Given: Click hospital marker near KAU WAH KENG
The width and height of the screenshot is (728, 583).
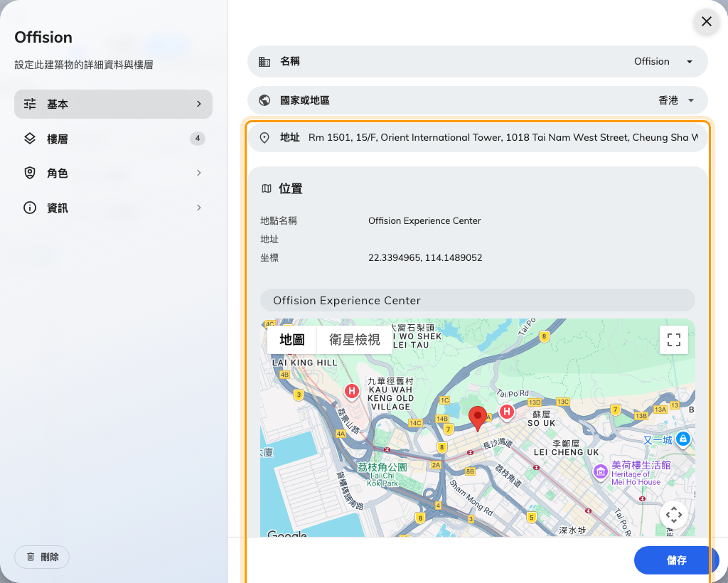Looking at the screenshot, I should 352,391.
